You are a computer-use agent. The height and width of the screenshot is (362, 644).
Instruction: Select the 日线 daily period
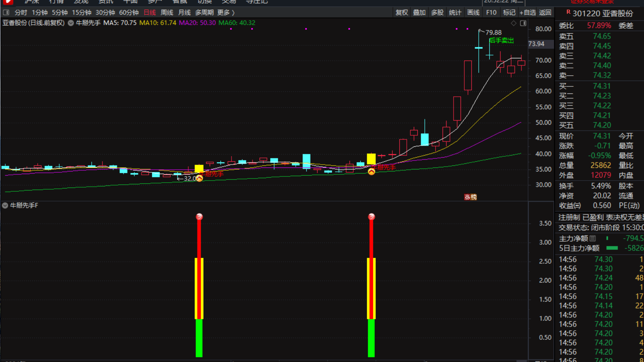(x=150, y=13)
